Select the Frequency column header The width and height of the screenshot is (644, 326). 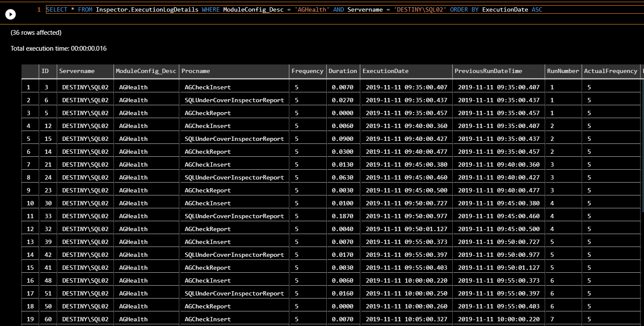tap(307, 71)
